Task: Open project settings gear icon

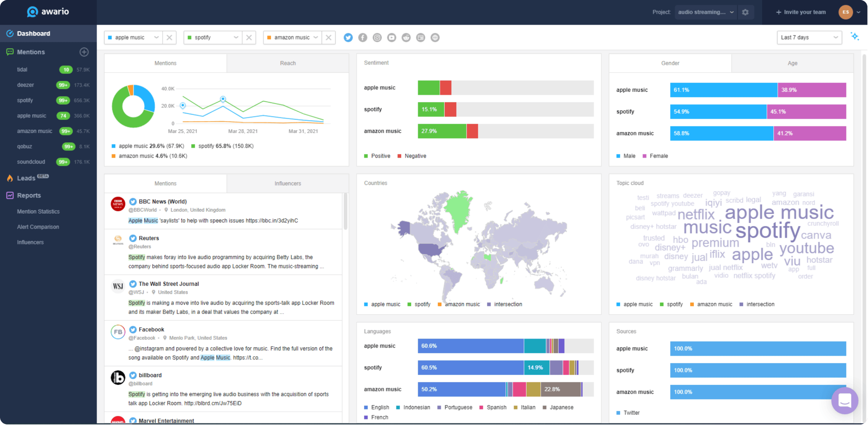Action: [x=745, y=12]
